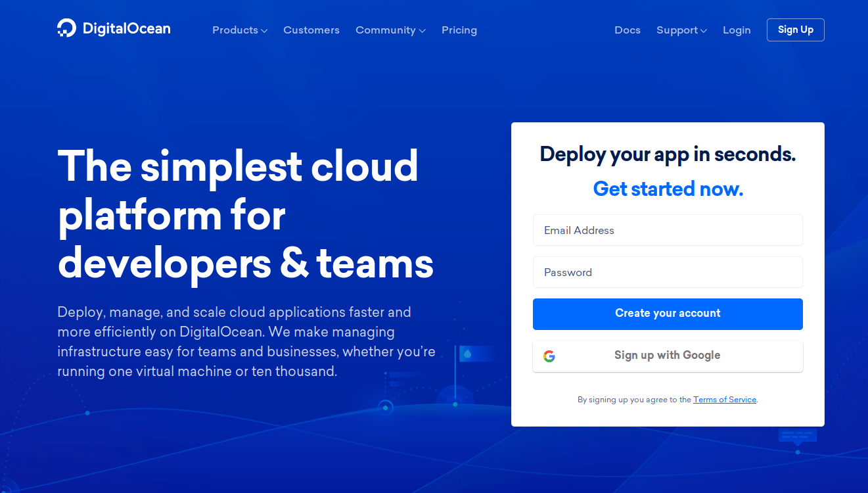Choose Sign up with Google

[668, 356]
